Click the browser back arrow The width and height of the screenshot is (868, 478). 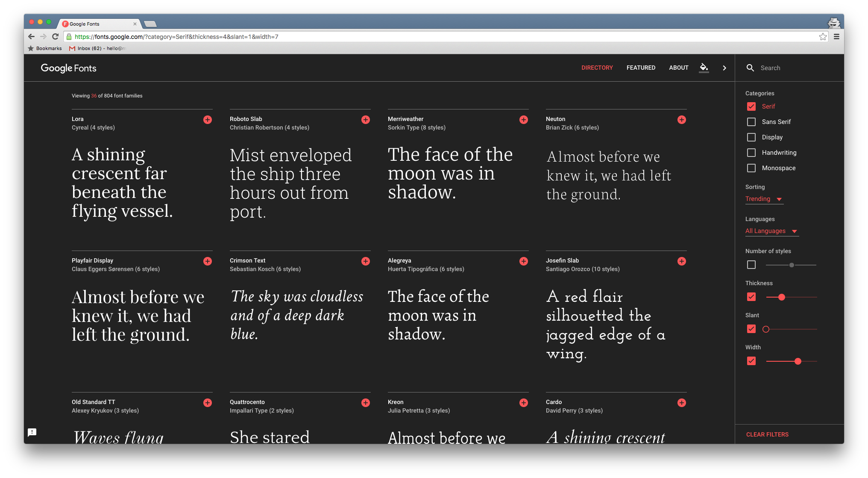(x=31, y=37)
